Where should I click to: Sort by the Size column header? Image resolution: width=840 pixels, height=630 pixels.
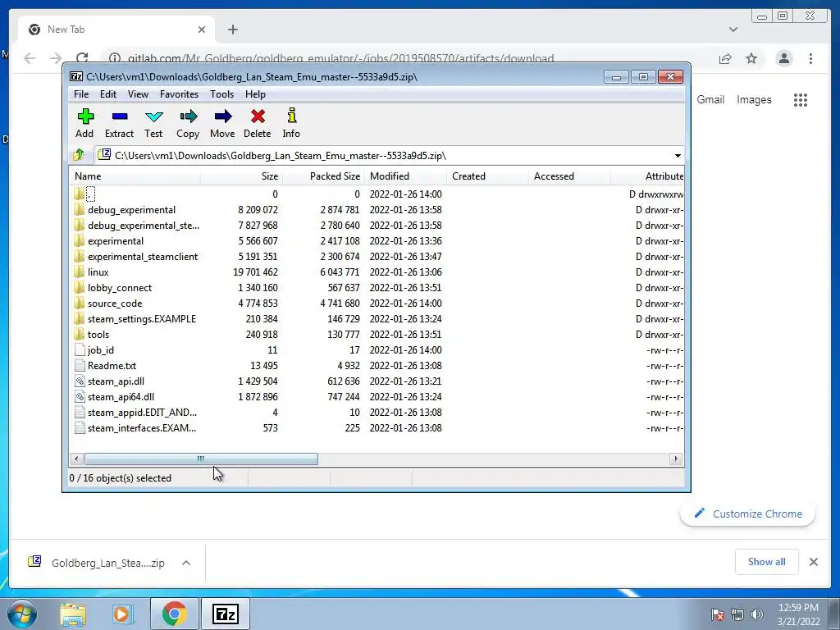pyautogui.click(x=242, y=176)
